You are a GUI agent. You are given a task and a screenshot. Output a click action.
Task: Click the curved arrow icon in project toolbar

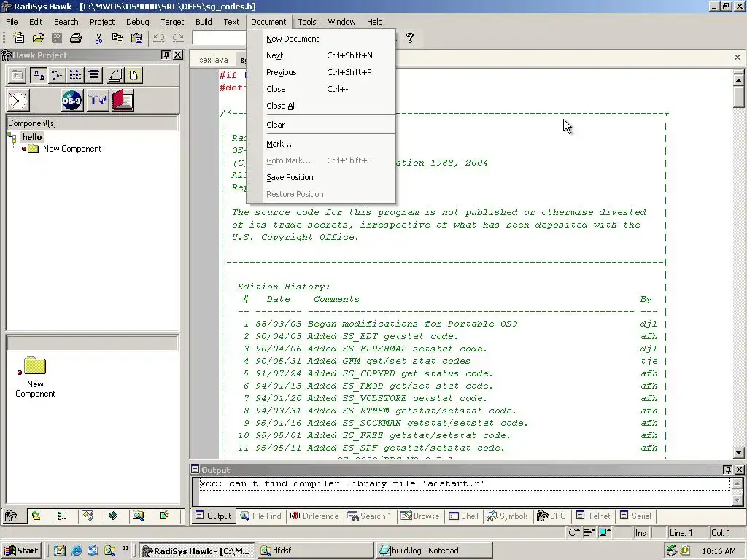[115, 75]
